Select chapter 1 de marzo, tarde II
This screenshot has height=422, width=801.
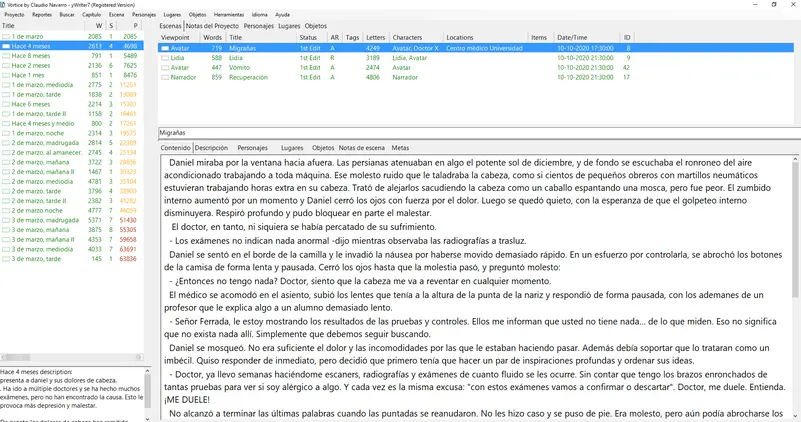(x=39, y=114)
